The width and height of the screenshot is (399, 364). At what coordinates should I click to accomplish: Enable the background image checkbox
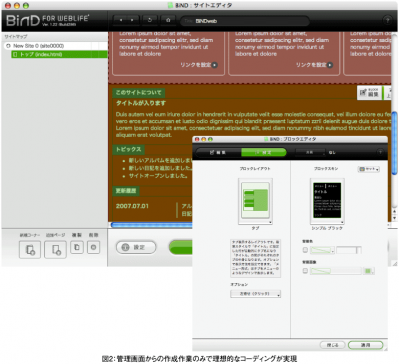pos(305,271)
